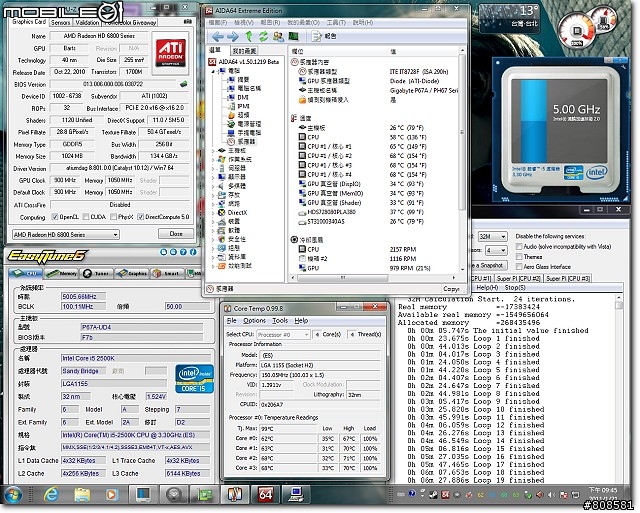Click the second blue round icon in EasyTune6 header
Screen dimensions: 640x513
click(173, 252)
